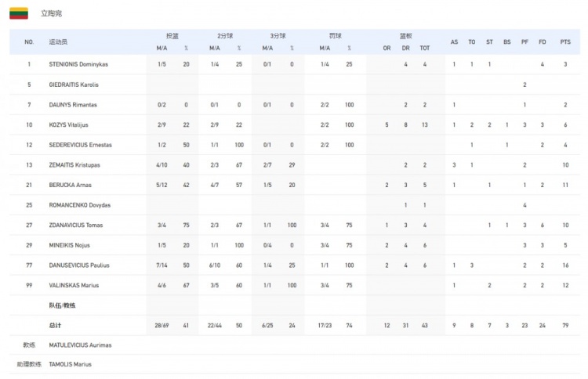Click the 3分球 column header
Image resolution: width=588 pixels, height=379 pixels.
tap(278, 36)
